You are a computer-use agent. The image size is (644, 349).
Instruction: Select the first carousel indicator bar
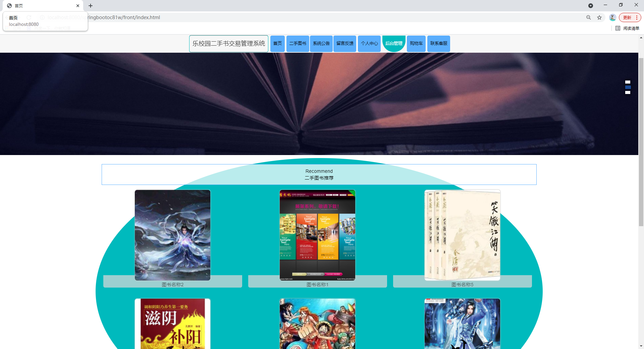coord(628,82)
